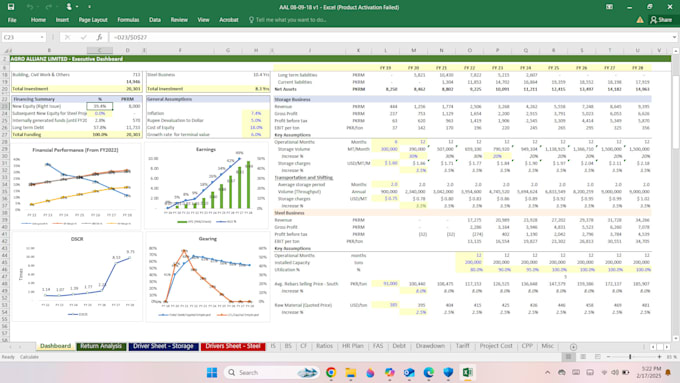Switch to the Insert ribbon tab

tap(62, 20)
